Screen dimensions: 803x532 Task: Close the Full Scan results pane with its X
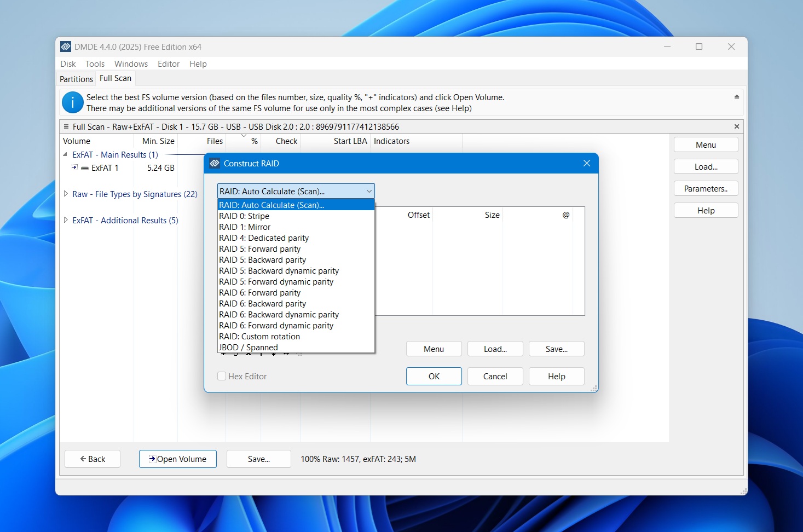pos(737,126)
